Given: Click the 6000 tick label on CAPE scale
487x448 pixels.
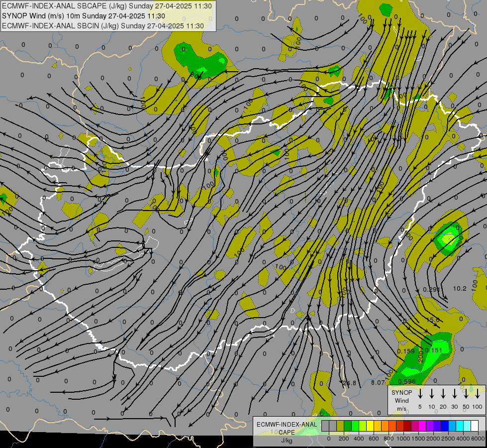Looking at the screenshot, I should click(478, 439).
